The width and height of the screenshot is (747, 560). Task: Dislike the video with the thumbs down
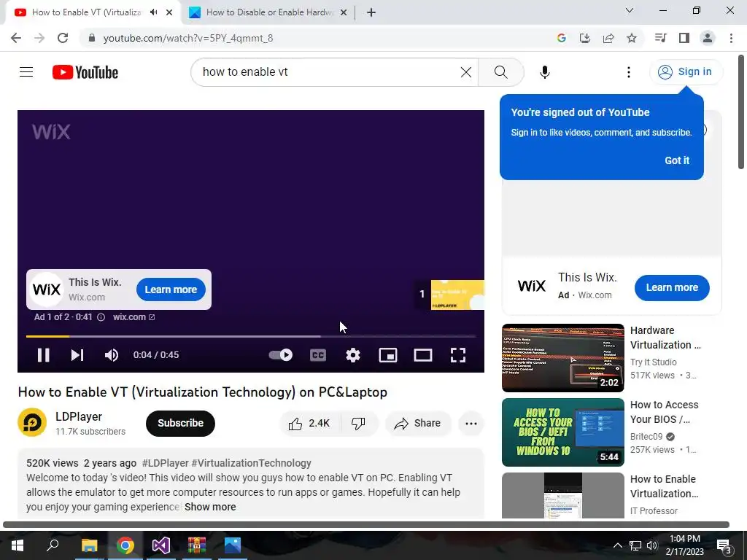pyautogui.click(x=358, y=424)
